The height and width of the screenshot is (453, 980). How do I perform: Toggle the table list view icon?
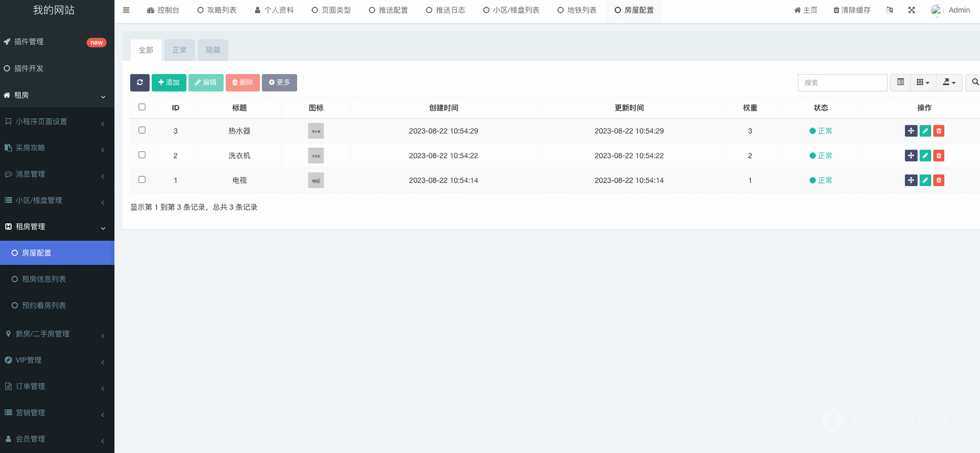pyautogui.click(x=900, y=83)
